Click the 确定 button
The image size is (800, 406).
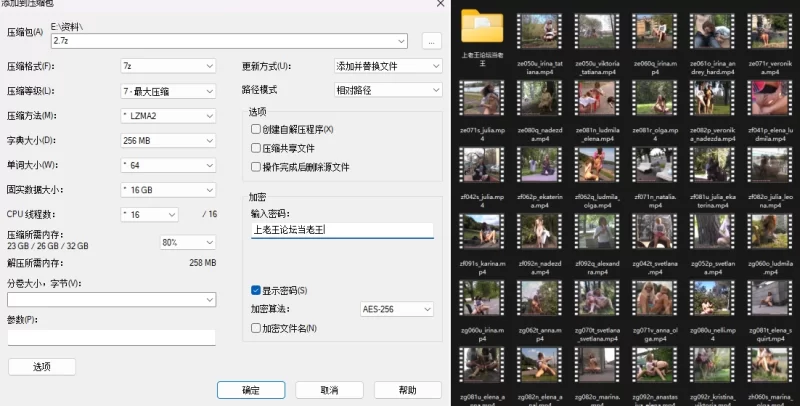251,390
